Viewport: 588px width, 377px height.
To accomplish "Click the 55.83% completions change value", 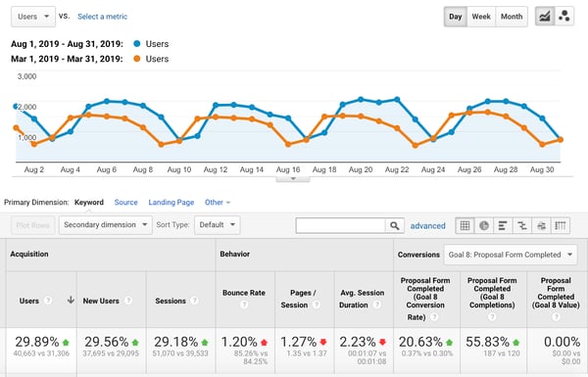I will (x=487, y=342).
